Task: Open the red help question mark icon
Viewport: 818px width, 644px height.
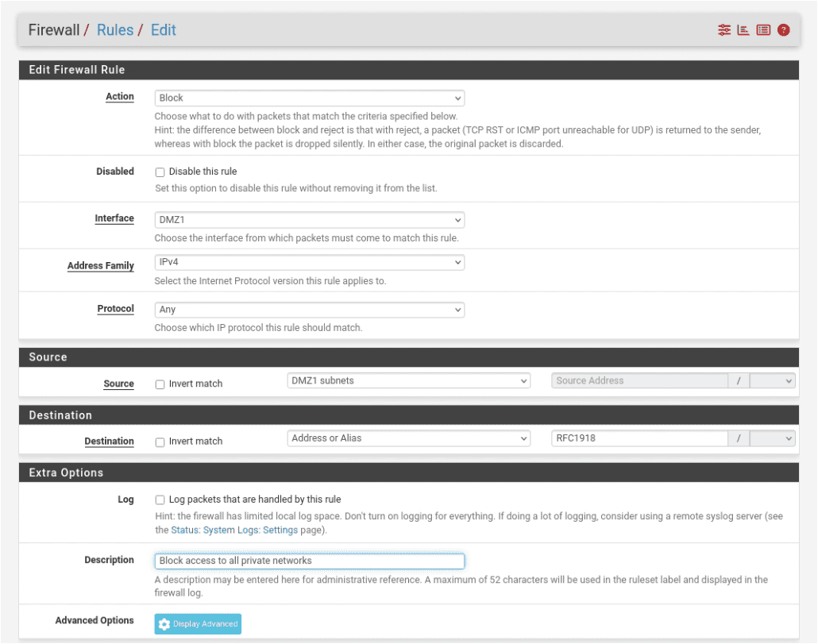Action: click(783, 29)
